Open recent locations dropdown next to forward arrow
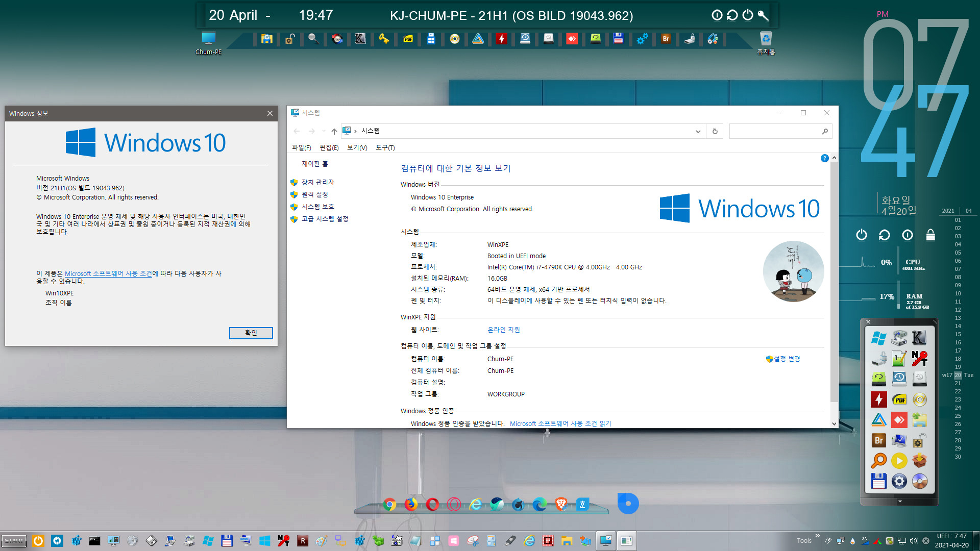980x551 pixels. pos(324,131)
